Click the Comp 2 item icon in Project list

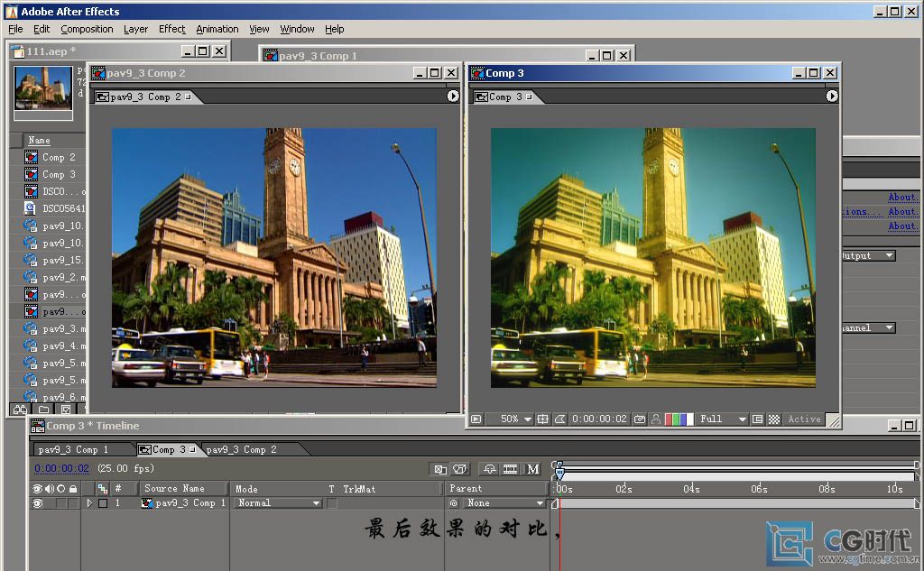click(32, 157)
